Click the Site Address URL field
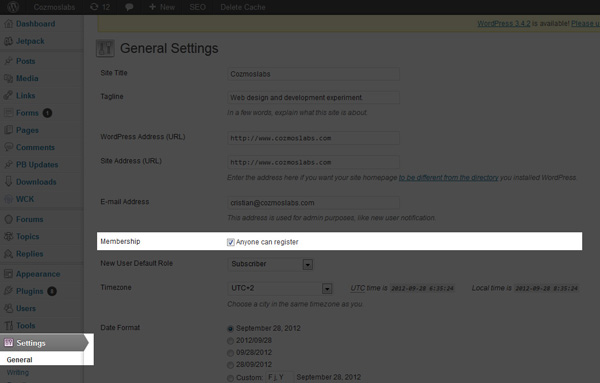The image size is (600, 383). point(313,162)
